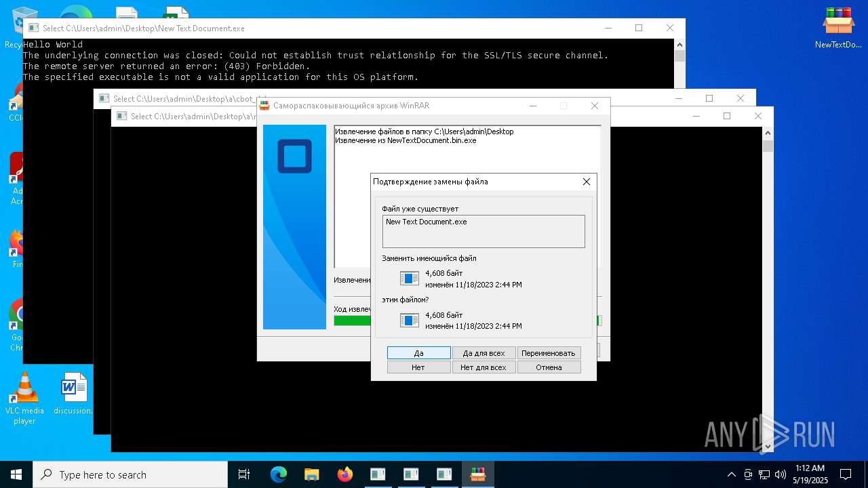
Task: Click the '(403) Forbidden' error line
Action: click(166, 66)
